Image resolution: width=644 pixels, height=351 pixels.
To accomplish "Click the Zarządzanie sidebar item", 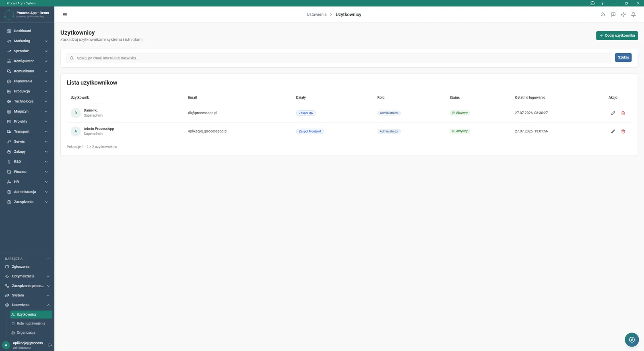I will (x=27, y=202).
